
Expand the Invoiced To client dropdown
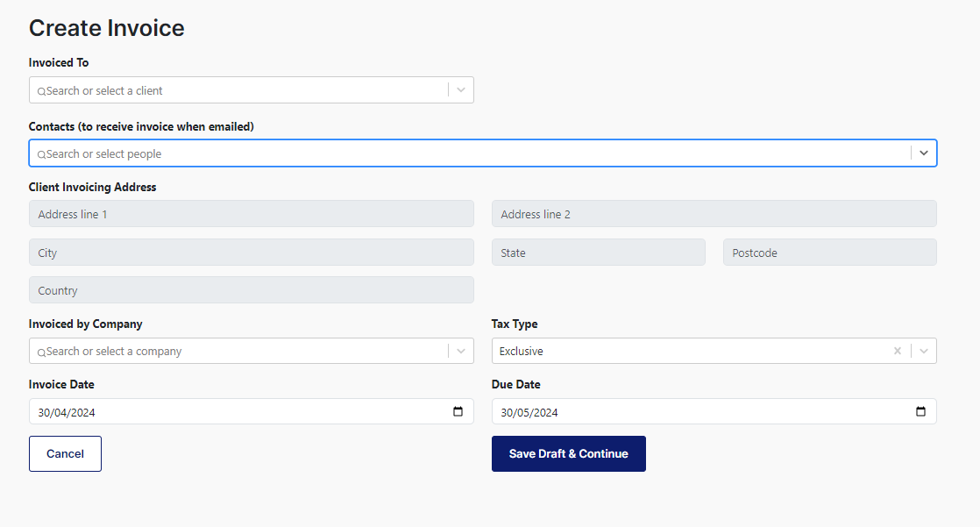click(461, 90)
